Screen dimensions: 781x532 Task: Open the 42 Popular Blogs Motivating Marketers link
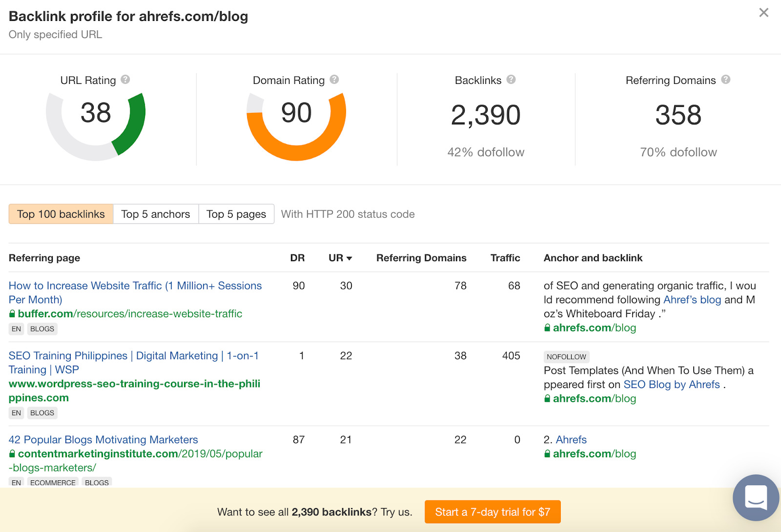click(x=103, y=439)
